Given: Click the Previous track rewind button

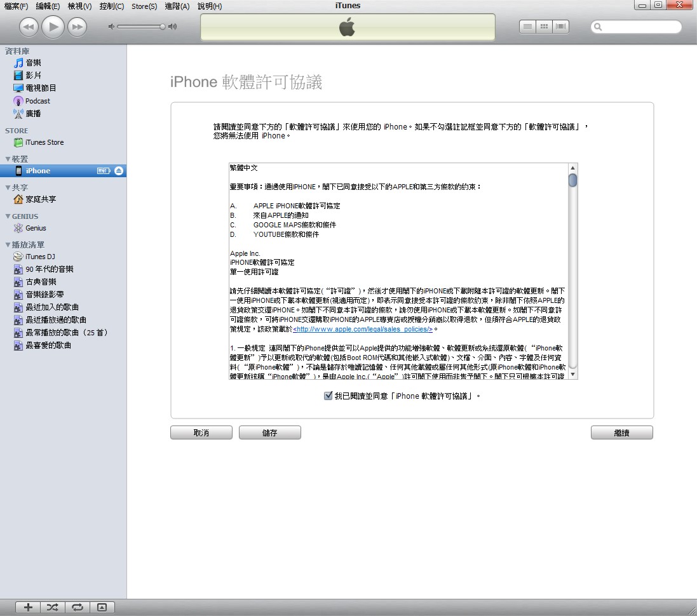Looking at the screenshot, I should point(29,27).
